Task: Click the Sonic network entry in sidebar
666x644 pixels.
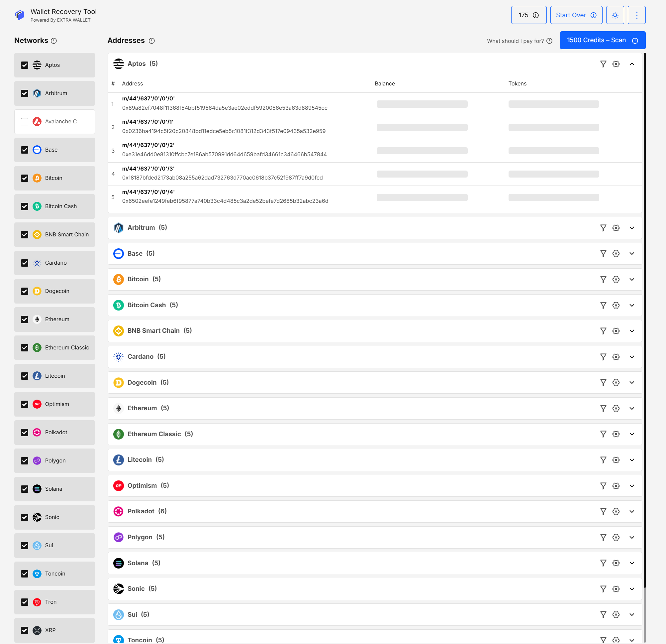Action: (x=54, y=517)
